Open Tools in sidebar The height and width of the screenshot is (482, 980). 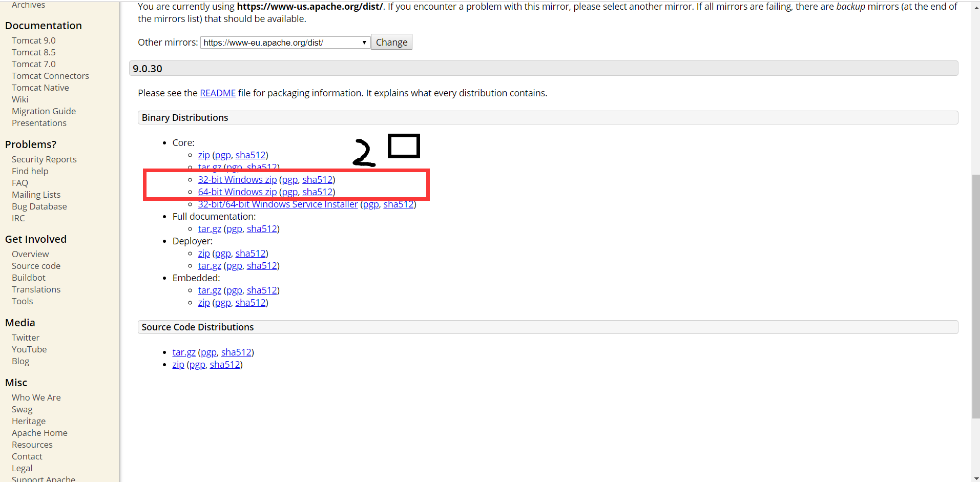(23, 301)
